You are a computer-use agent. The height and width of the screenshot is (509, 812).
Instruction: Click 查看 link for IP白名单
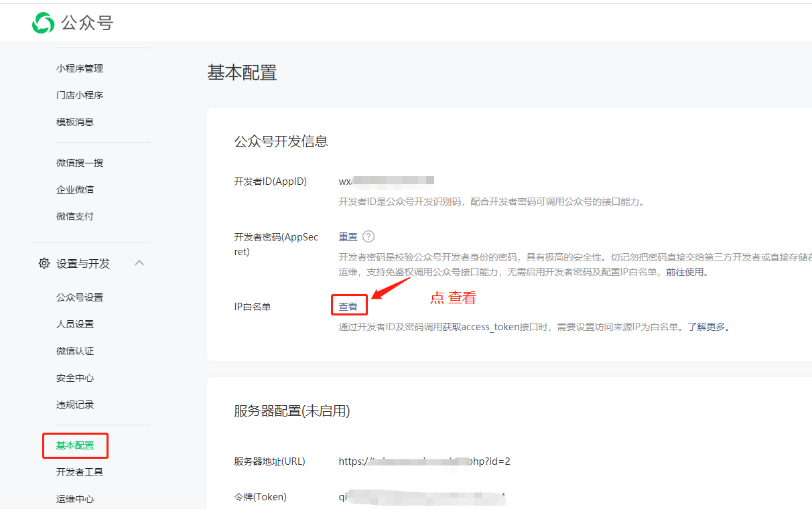click(x=348, y=307)
